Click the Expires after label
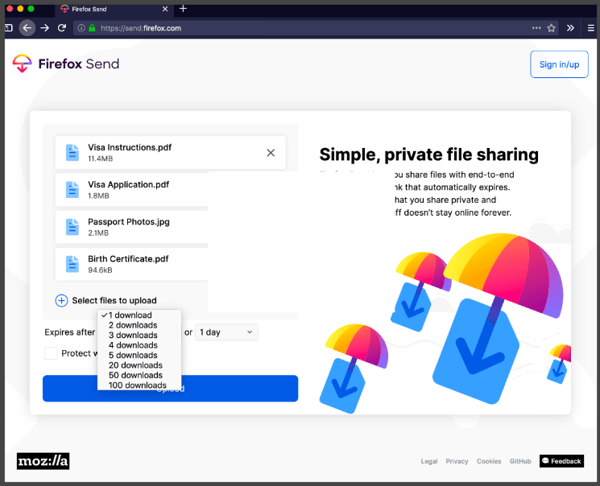The width and height of the screenshot is (600, 486). tap(70, 332)
